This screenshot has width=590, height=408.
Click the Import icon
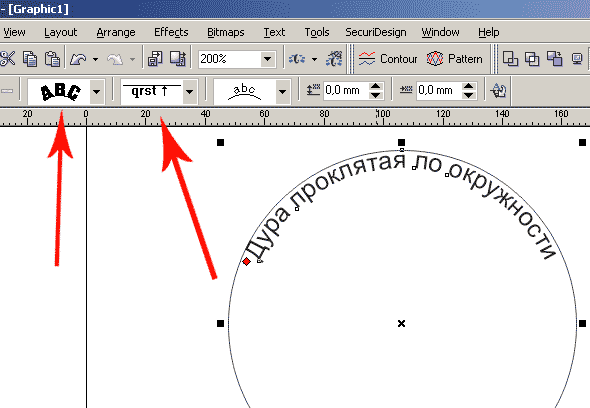click(155, 59)
